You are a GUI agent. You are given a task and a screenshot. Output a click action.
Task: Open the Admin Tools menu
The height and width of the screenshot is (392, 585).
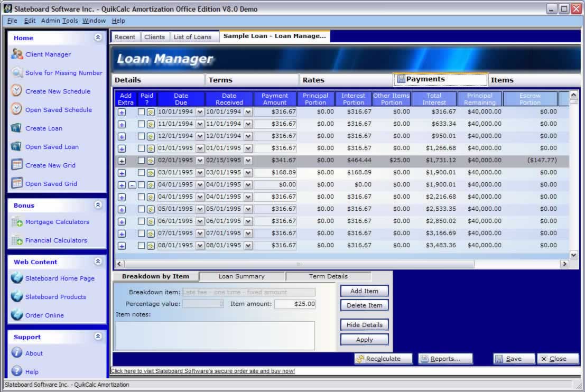click(x=59, y=21)
